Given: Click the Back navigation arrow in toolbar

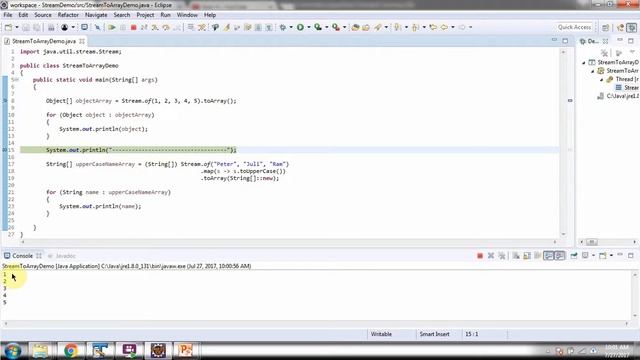Looking at the screenshot, I should click(444, 27).
